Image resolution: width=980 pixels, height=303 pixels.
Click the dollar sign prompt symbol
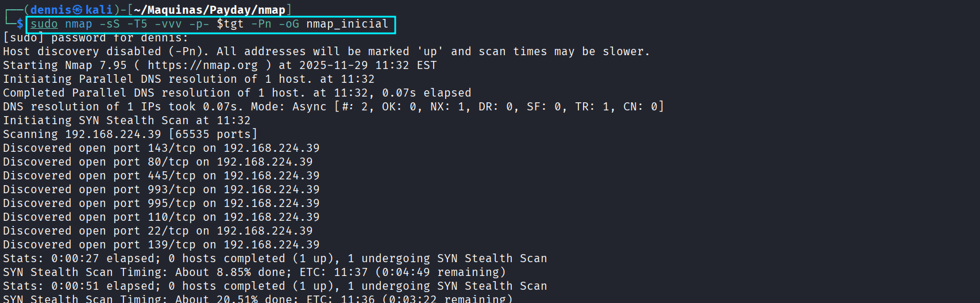click(x=20, y=24)
